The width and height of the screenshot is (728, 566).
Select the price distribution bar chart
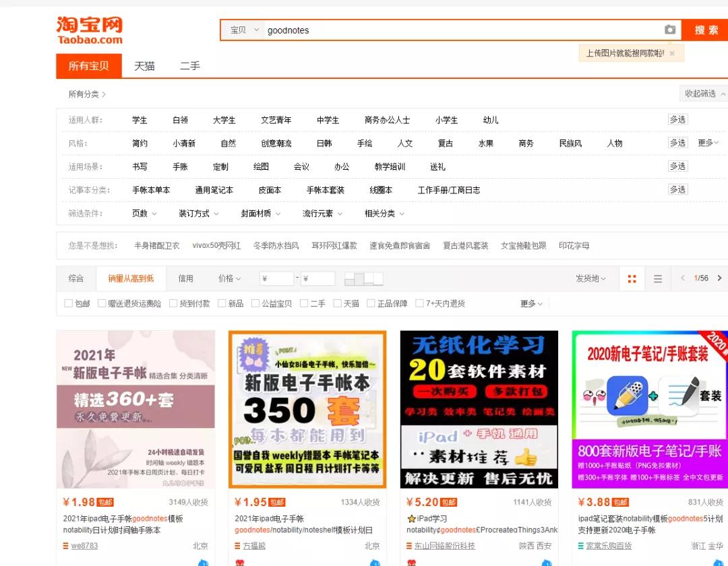(x=364, y=278)
